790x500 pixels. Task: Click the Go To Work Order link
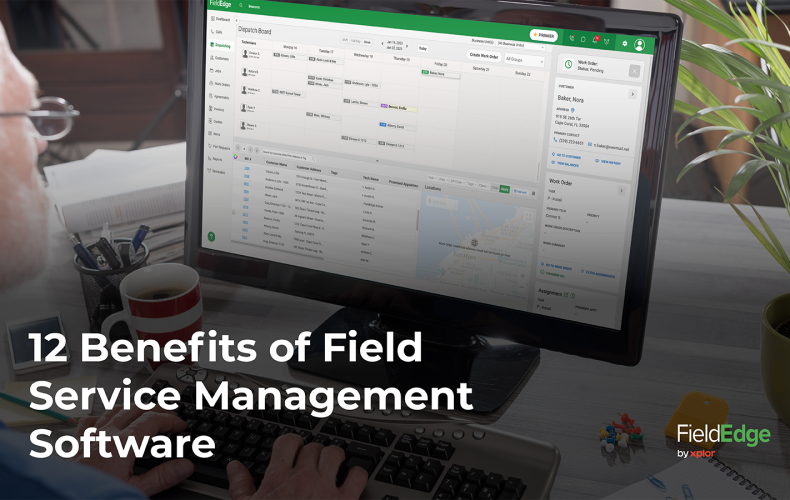pyautogui.click(x=556, y=266)
